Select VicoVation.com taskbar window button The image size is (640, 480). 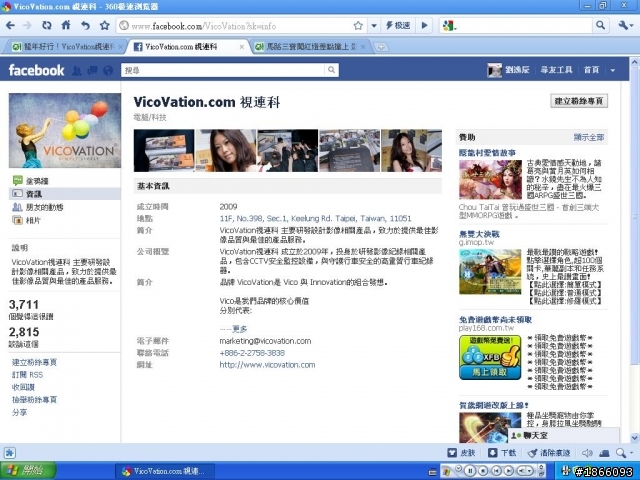point(164,471)
